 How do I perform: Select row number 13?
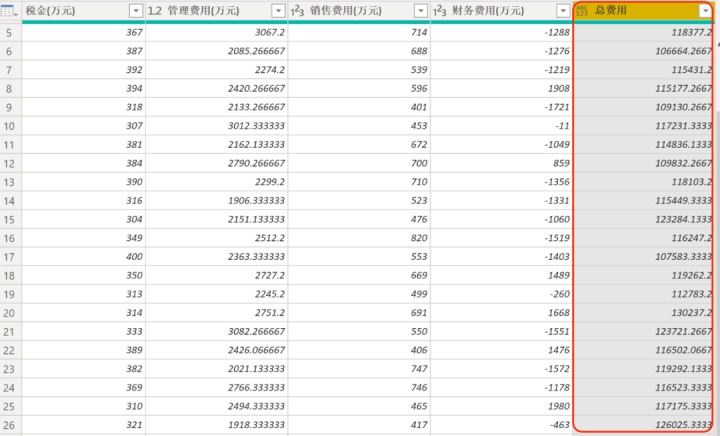point(9,182)
